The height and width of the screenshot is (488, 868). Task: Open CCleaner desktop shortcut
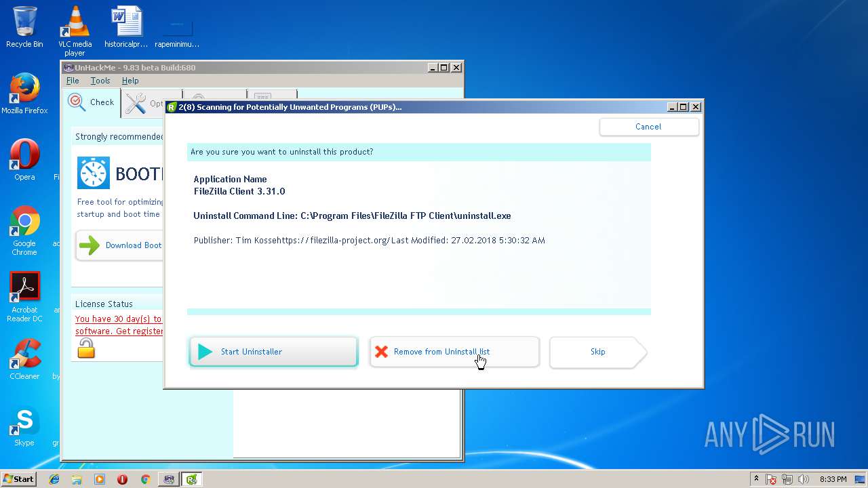pyautogui.click(x=24, y=359)
